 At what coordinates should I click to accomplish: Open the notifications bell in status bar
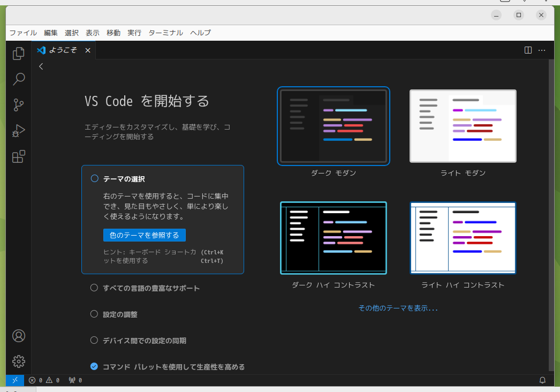(542, 380)
